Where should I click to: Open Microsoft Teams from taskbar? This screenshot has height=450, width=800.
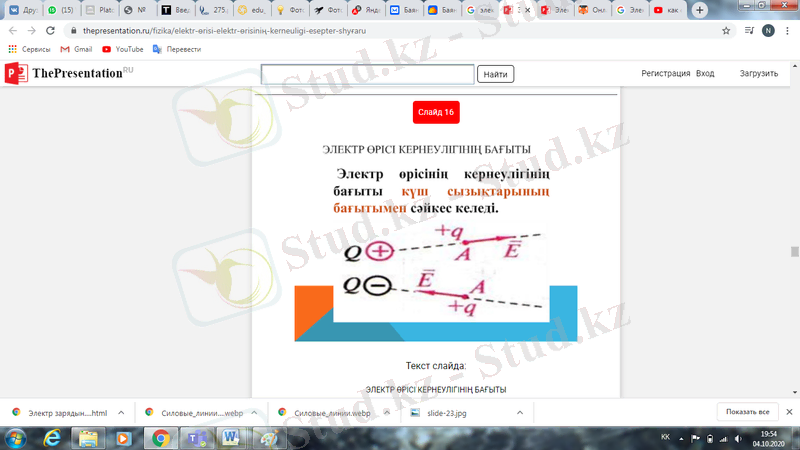(196, 439)
